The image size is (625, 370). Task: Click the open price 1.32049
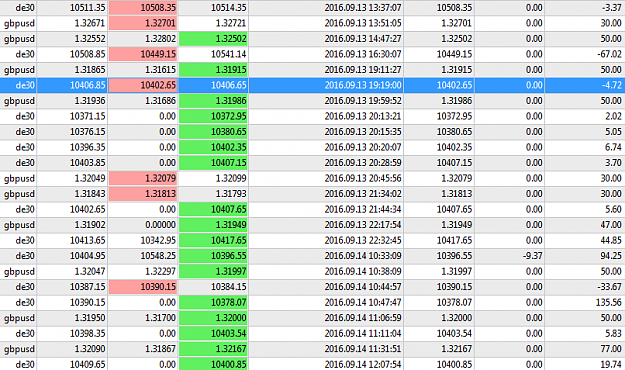(x=90, y=178)
